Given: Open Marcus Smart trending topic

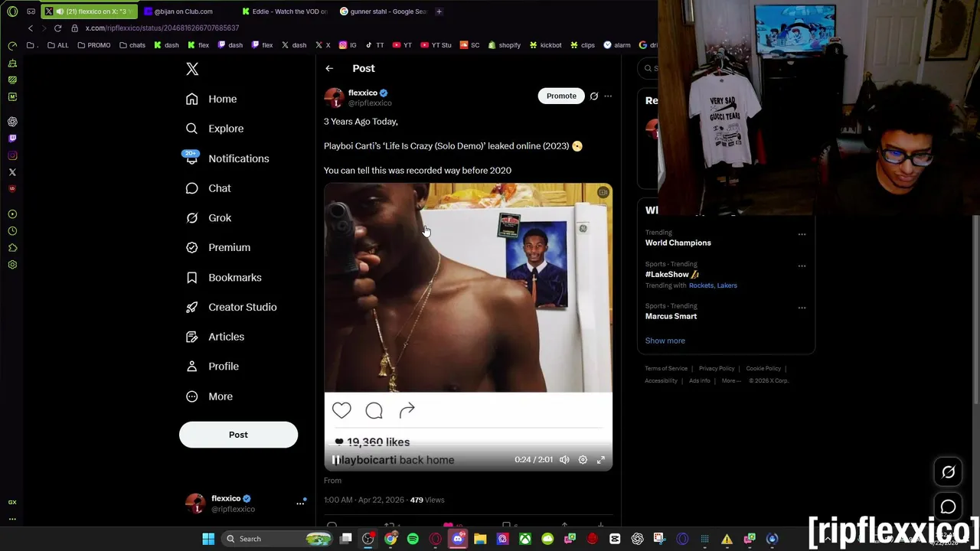Looking at the screenshot, I should tap(671, 316).
